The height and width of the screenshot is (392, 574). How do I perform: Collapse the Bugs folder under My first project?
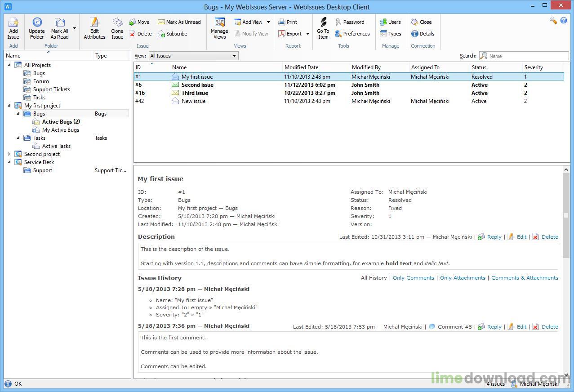pyautogui.click(x=18, y=114)
